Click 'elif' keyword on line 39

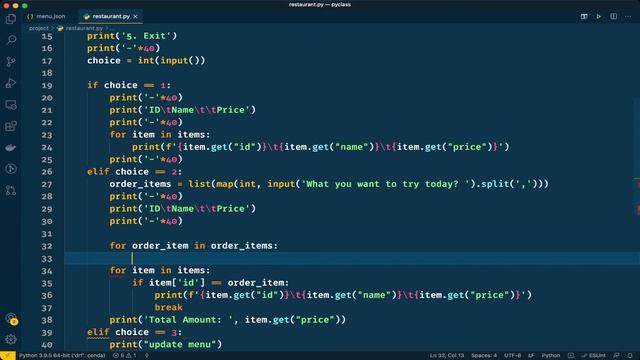point(98,332)
